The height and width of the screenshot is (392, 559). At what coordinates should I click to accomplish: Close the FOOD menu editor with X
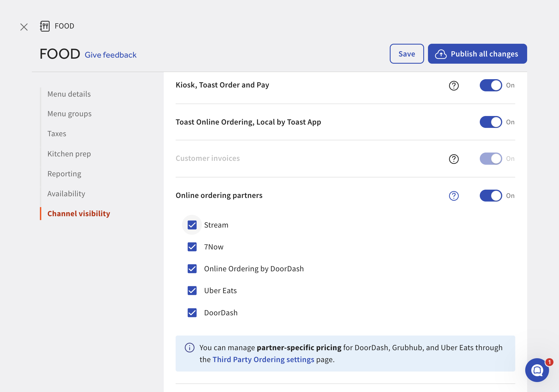[x=24, y=27]
